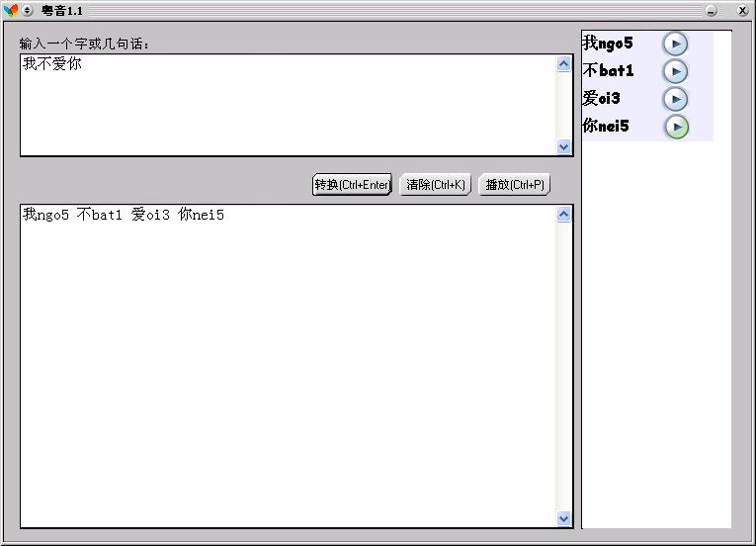Screen dimensions: 756x546
Task: Play the pronunciation of 我ngo5
Action: 675,44
